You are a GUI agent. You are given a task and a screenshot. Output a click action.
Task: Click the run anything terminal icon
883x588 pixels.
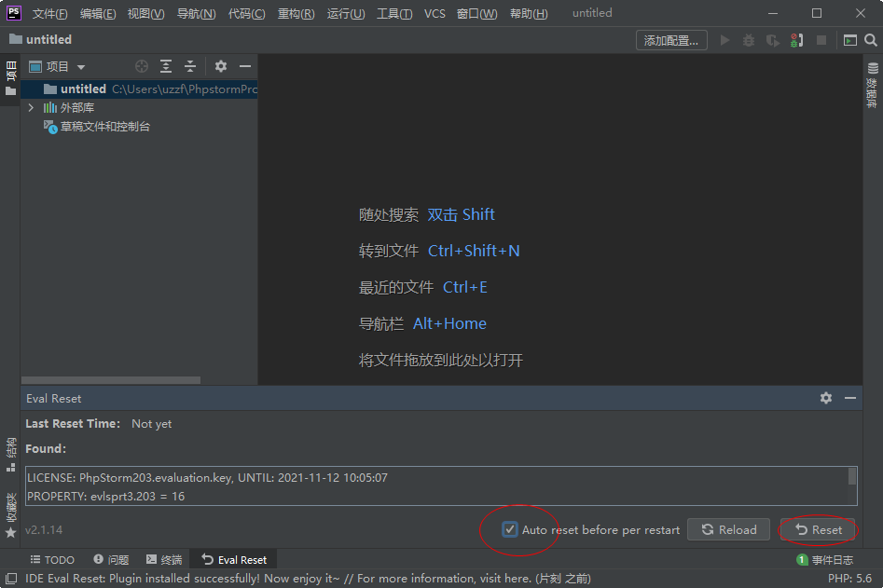coord(850,40)
